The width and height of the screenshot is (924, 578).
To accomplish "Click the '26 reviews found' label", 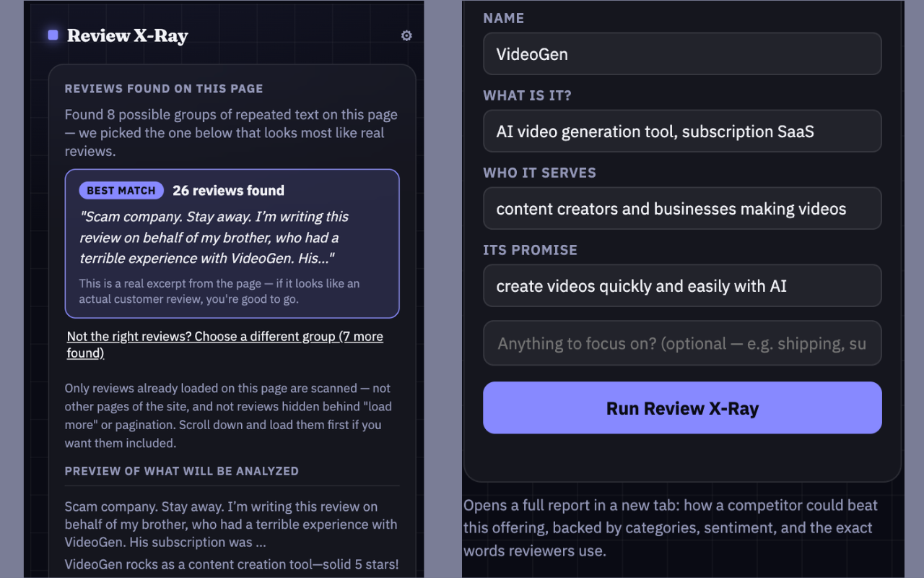I will point(228,191).
